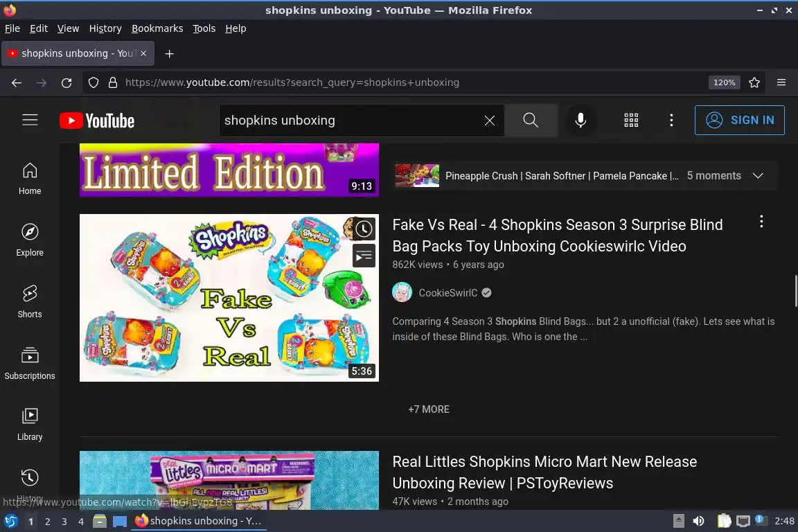798x532 pixels.
Task: Open the Edit menu
Action: (x=39, y=28)
